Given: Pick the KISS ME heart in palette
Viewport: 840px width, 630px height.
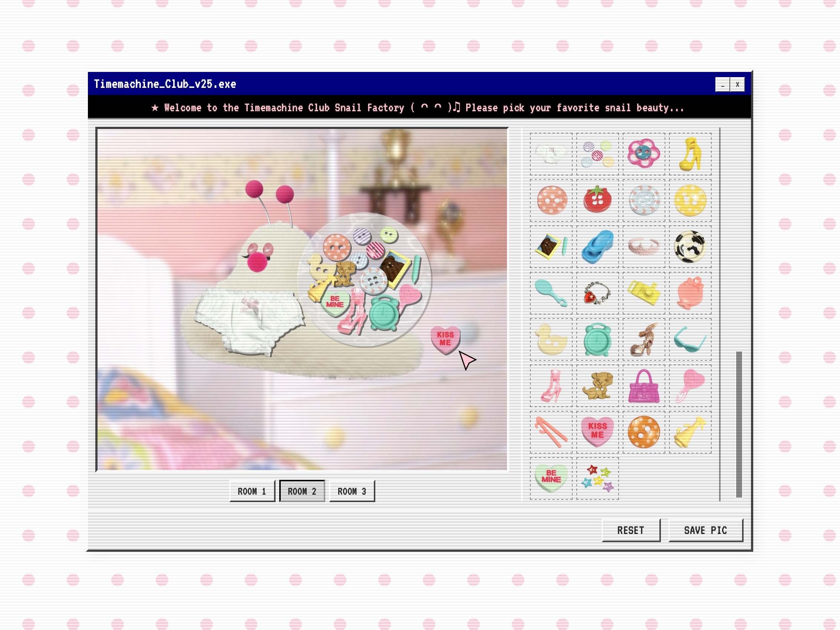Looking at the screenshot, I should coord(597,432).
